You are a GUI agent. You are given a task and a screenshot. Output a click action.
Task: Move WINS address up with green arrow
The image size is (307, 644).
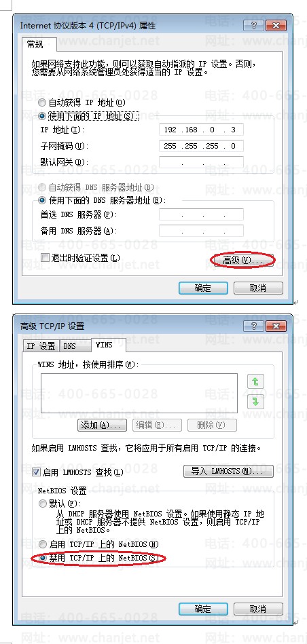[x=255, y=381]
